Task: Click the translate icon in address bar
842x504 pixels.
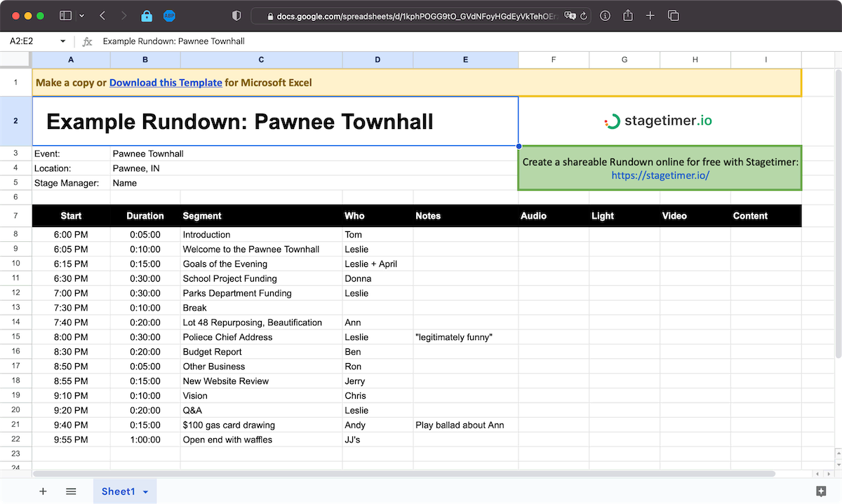Action: pos(570,15)
